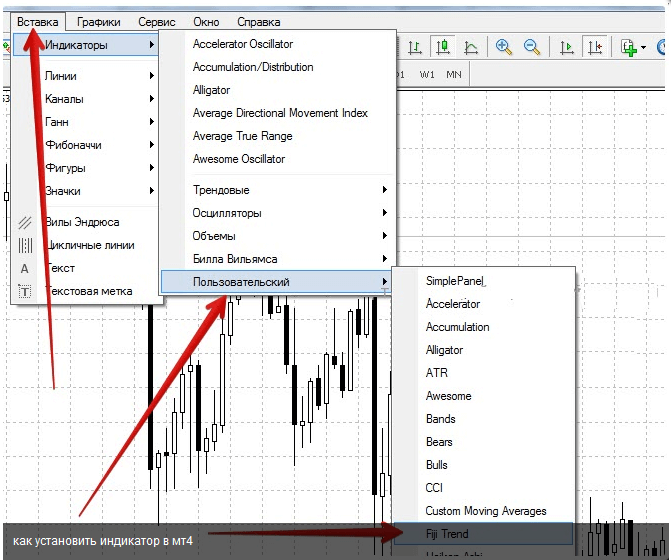Click the Zoom Out magnifier icon
This screenshot has width=671, height=560.
coord(532,47)
